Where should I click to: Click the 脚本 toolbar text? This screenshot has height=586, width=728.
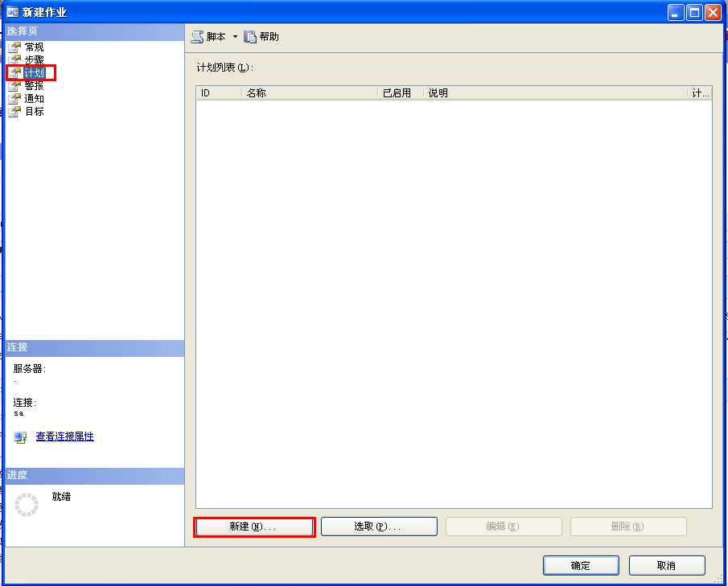[216, 37]
